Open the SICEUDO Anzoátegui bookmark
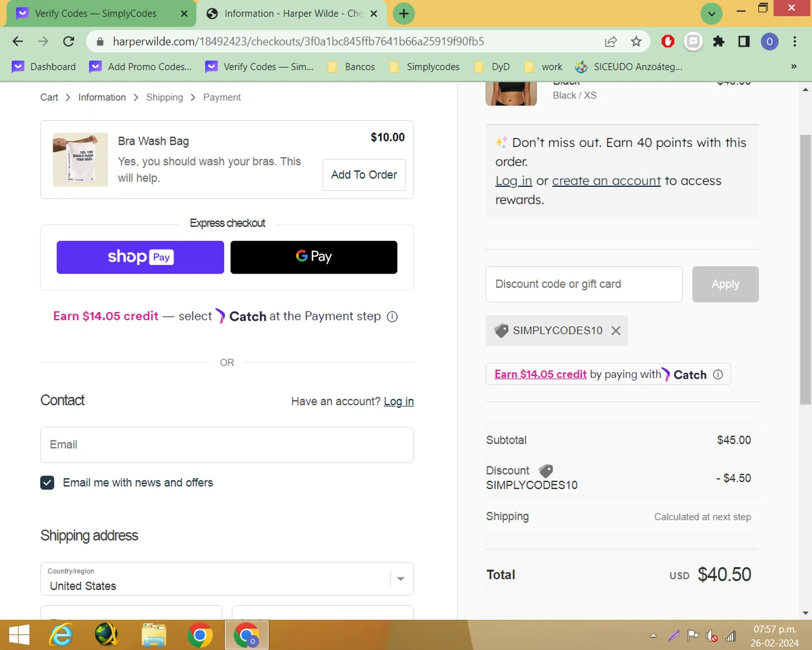The width and height of the screenshot is (812, 650). point(628,67)
